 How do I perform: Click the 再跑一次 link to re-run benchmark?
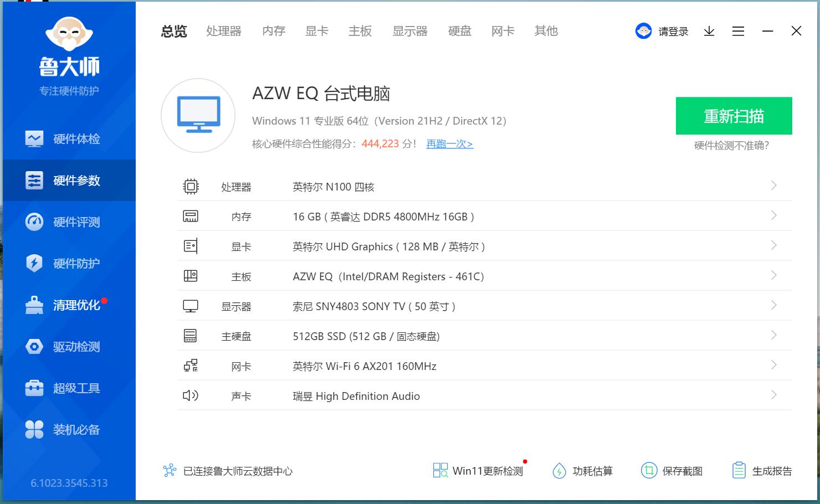[449, 144]
